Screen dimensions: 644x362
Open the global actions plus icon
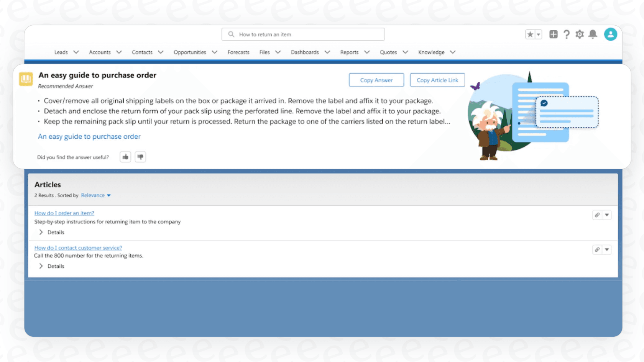click(x=553, y=34)
